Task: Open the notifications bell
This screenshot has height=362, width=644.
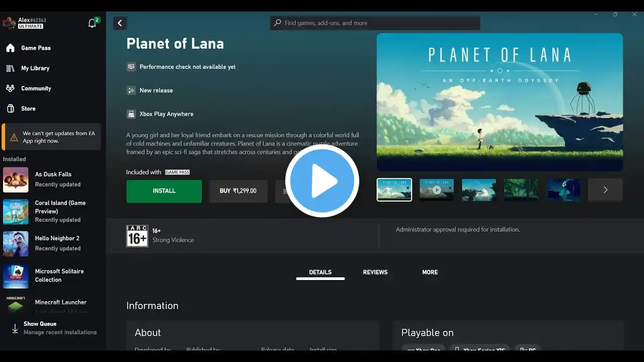Action: 92,23
